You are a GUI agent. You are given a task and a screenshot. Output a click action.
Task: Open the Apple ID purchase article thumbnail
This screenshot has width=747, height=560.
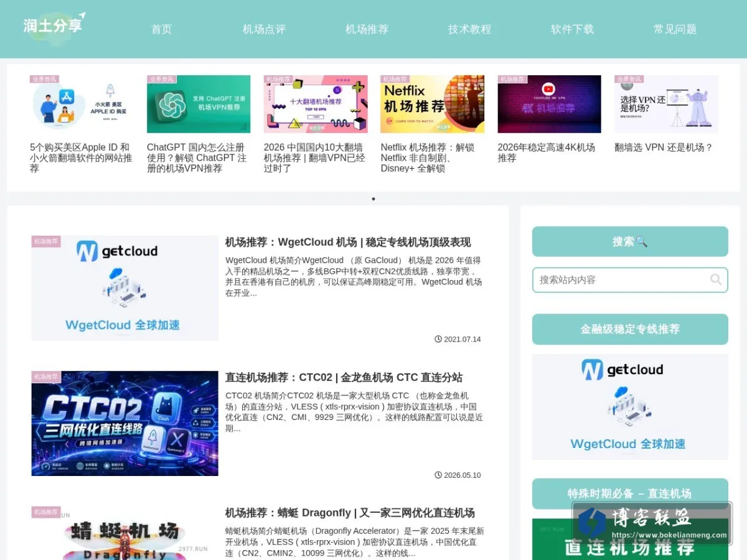click(82, 104)
